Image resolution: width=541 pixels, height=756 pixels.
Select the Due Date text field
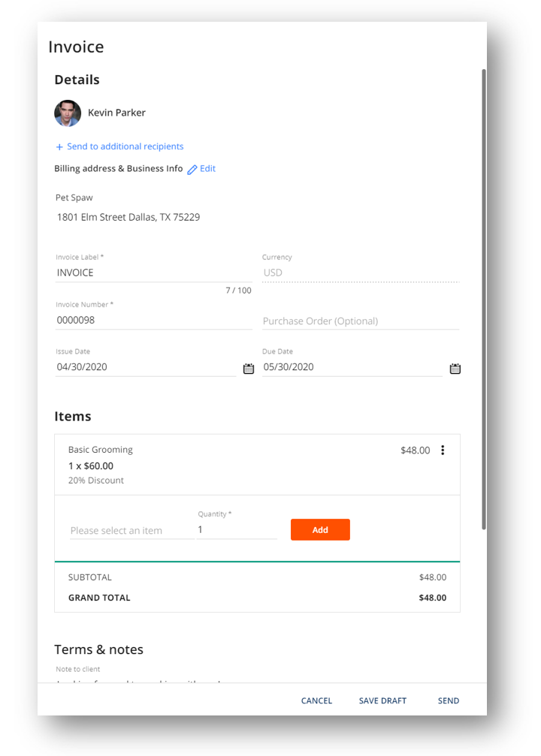(x=352, y=367)
